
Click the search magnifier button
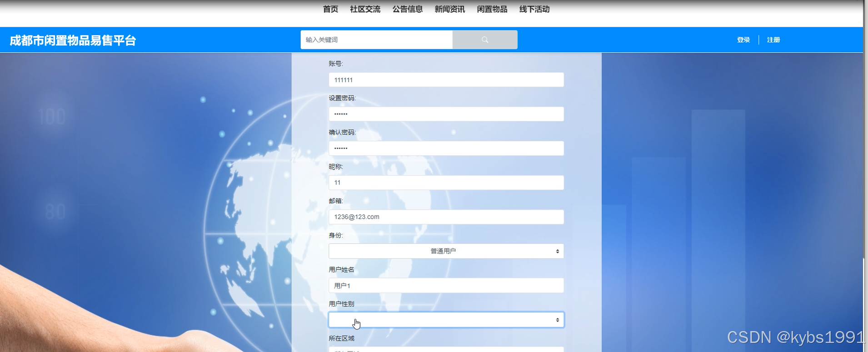pyautogui.click(x=485, y=40)
